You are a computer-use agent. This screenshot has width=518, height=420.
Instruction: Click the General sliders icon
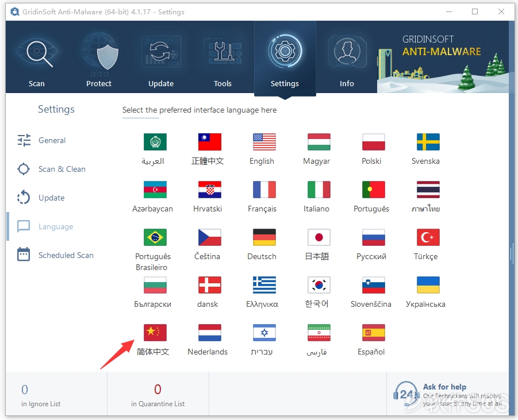coord(24,140)
